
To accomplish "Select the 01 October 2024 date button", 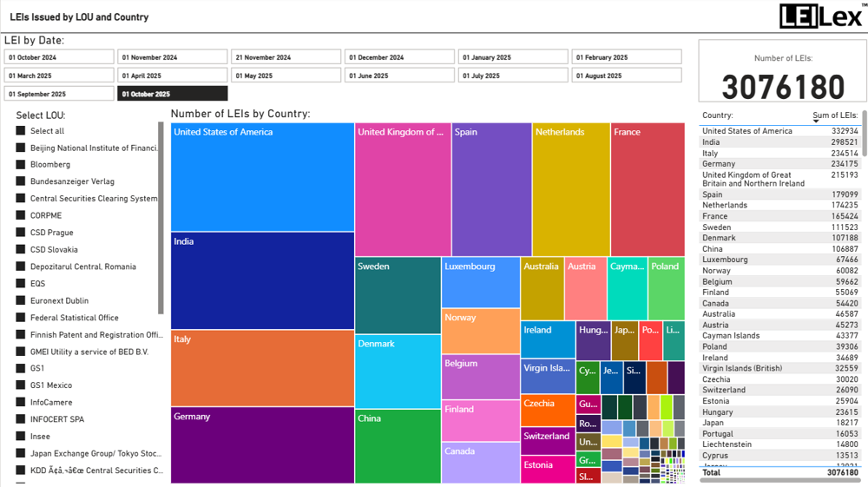I will tap(59, 57).
